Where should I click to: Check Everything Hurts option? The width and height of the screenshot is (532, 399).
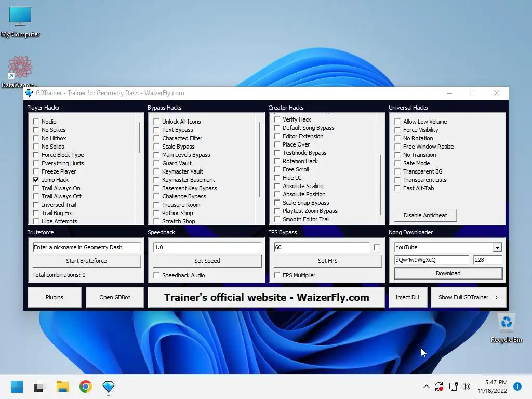click(x=36, y=163)
